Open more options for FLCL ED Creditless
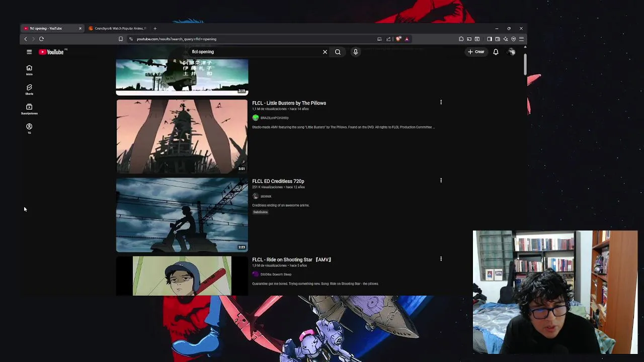The image size is (644, 362). [x=441, y=180]
